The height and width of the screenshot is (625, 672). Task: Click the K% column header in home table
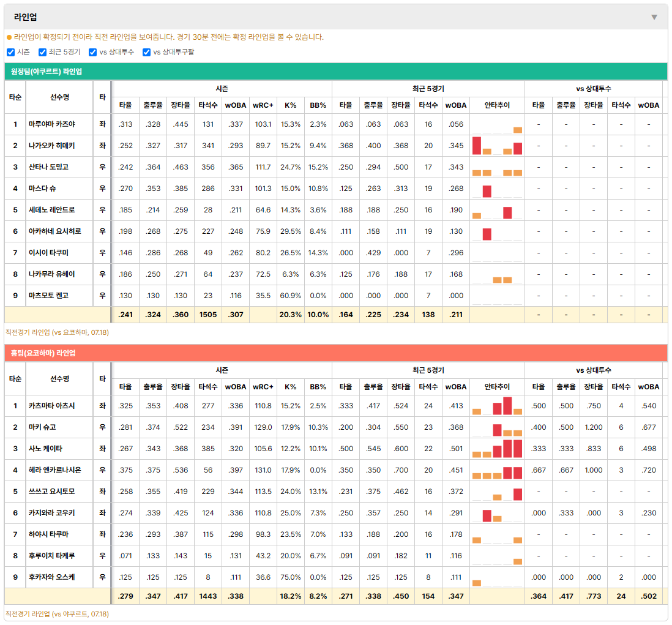click(x=290, y=387)
